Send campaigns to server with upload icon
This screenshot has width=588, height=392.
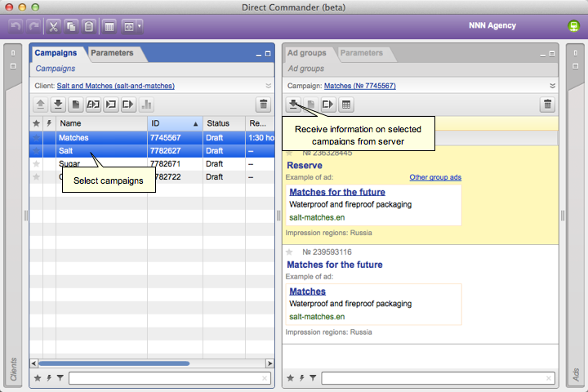click(40, 105)
